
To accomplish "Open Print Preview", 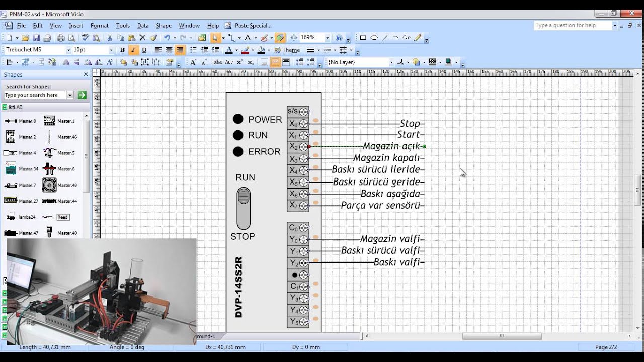I will (71, 38).
